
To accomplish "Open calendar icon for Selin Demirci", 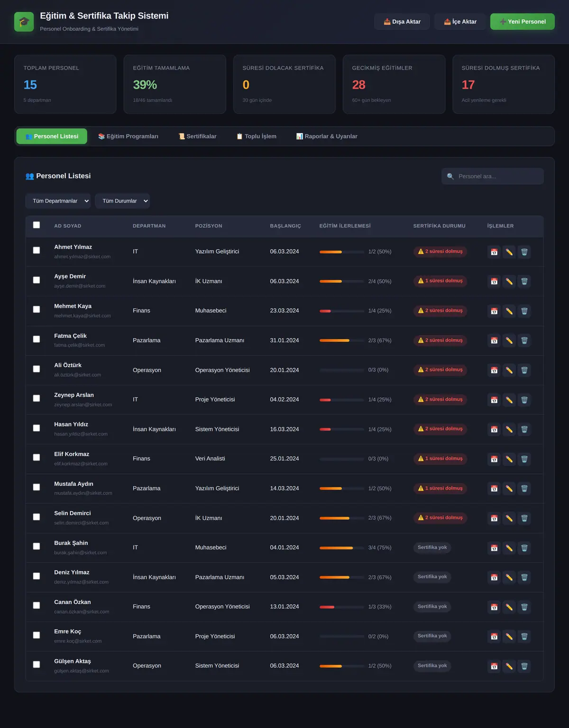I will tap(494, 518).
